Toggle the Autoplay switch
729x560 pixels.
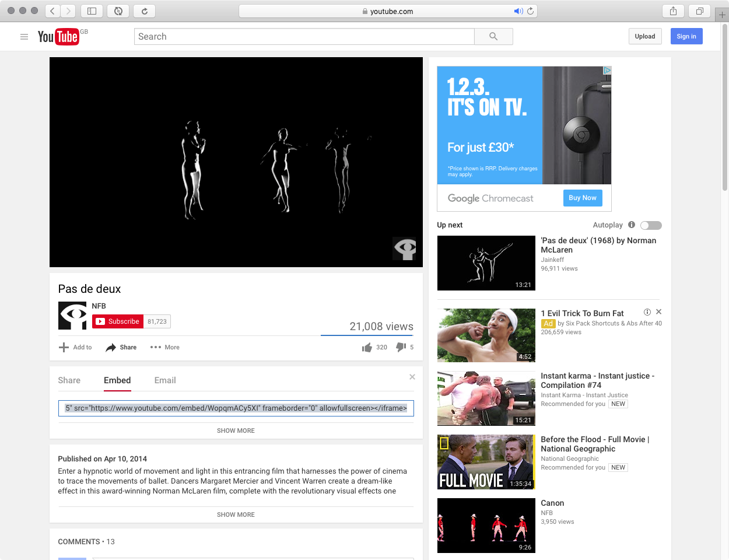click(651, 225)
